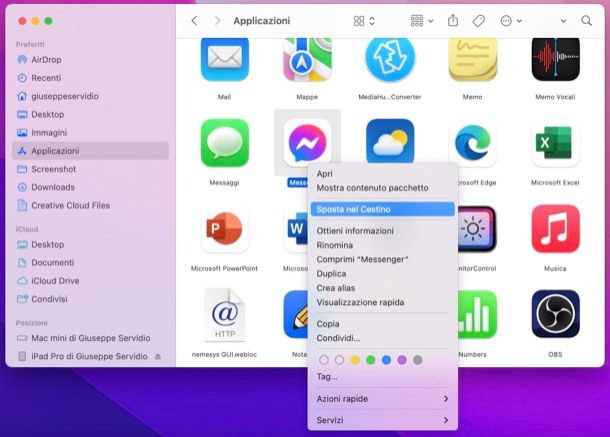The image size is (610, 437).
Task: Expand Azioni rapide submenu
Action: (382, 399)
